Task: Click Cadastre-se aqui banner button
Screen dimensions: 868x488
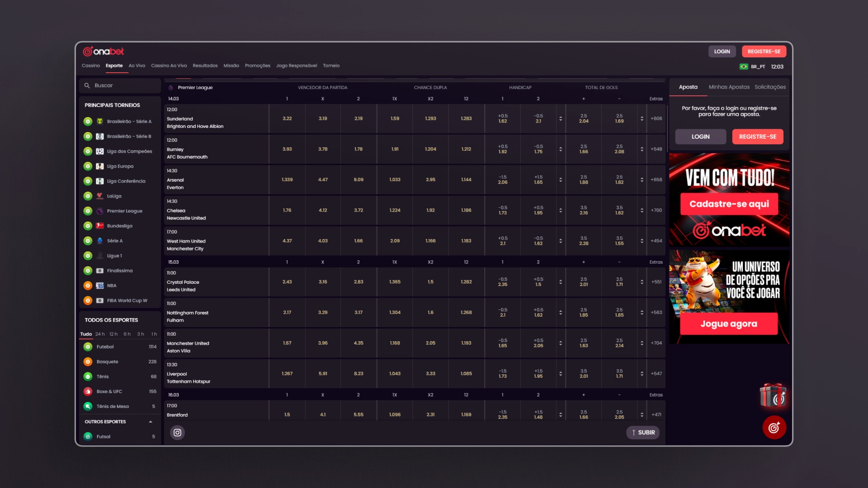Action: (x=729, y=204)
